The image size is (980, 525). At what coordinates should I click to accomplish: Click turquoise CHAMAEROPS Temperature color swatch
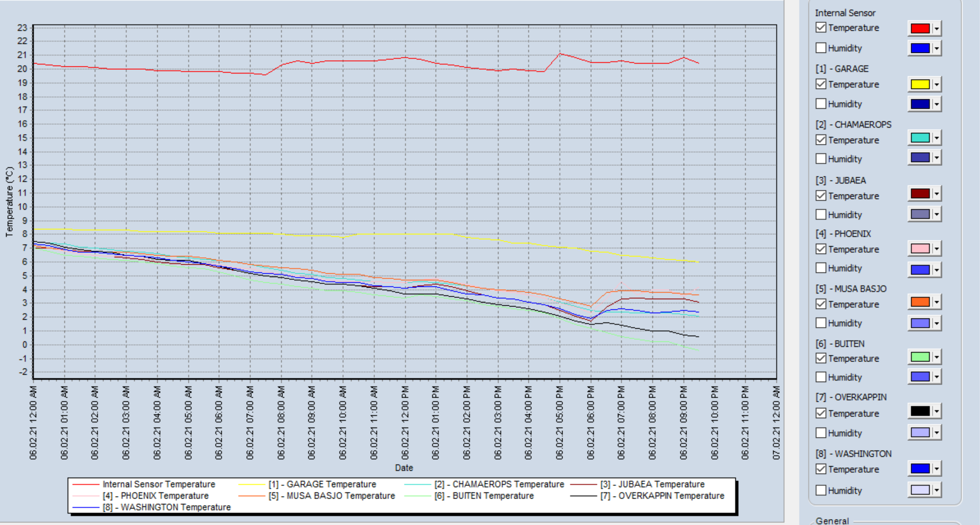(920, 138)
